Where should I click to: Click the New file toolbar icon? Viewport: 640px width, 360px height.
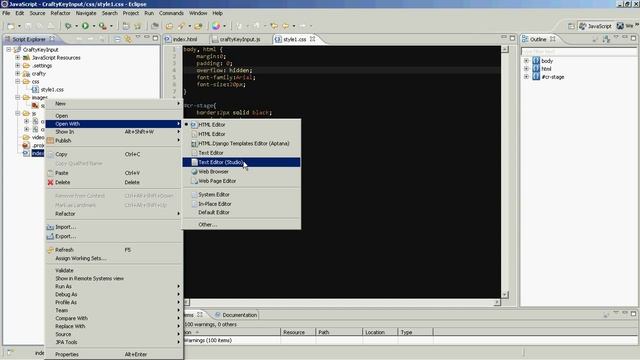coord(11,26)
